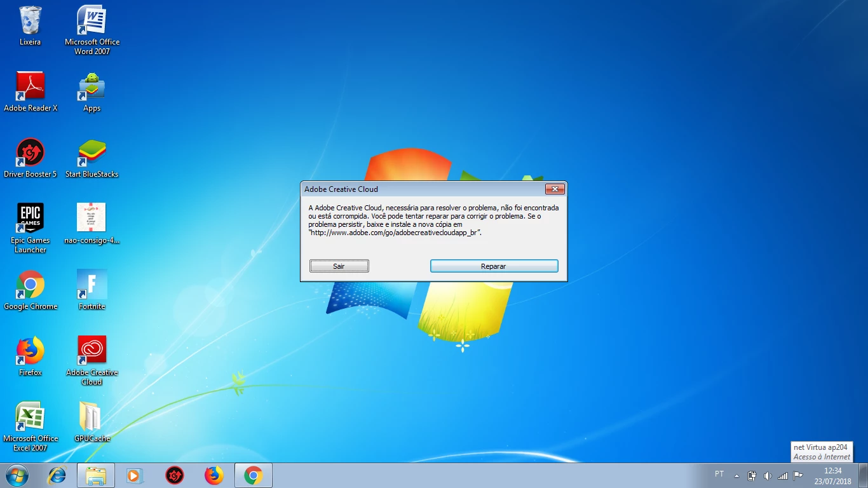Switch to Chrome in the taskbar
The image size is (868, 488).
click(x=254, y=475)
